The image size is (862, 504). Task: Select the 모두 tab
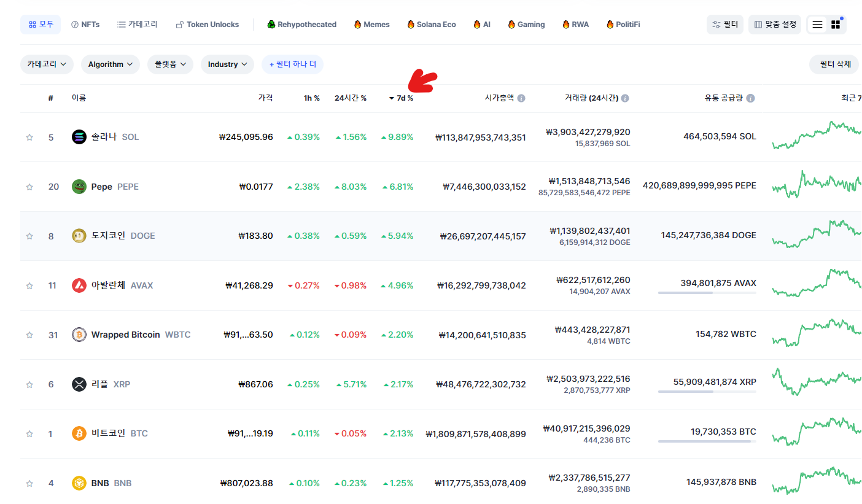point(41,25)
